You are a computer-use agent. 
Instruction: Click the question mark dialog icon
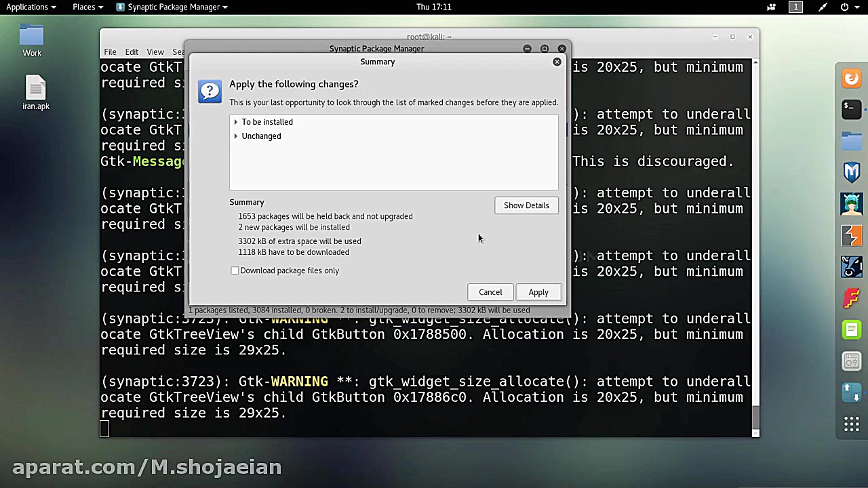[x=210, y=91]
